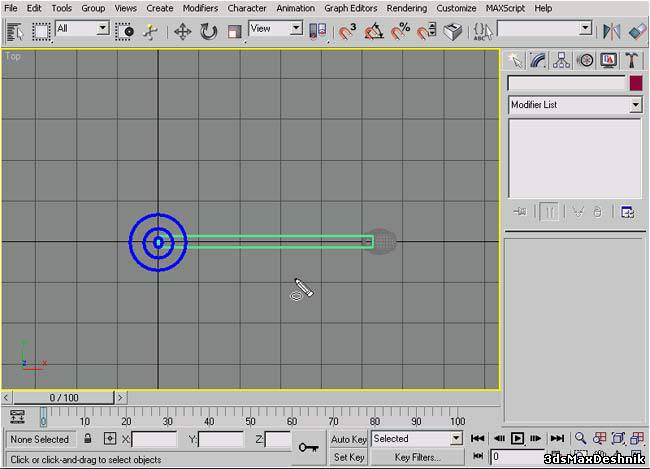This screenshot has width=650, height=469.
Task: Choose the Rectangular Selection Region tool
Action: pos(41,32)
